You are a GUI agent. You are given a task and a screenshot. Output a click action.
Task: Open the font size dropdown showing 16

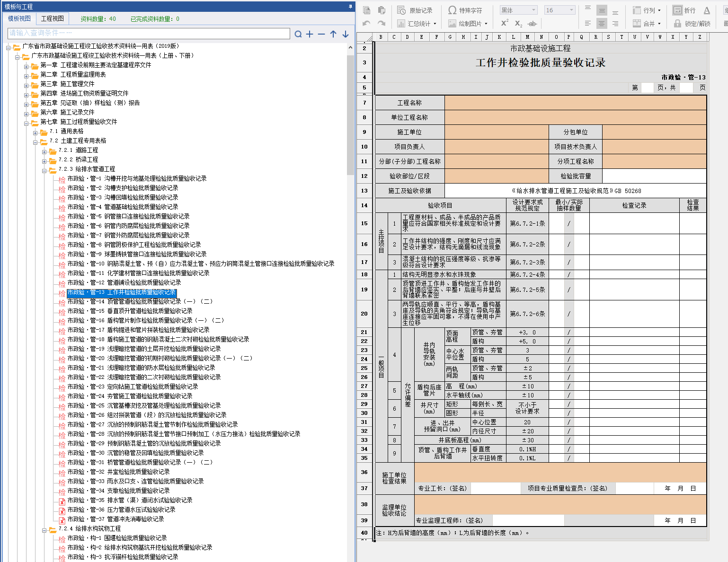coord(559,10)
